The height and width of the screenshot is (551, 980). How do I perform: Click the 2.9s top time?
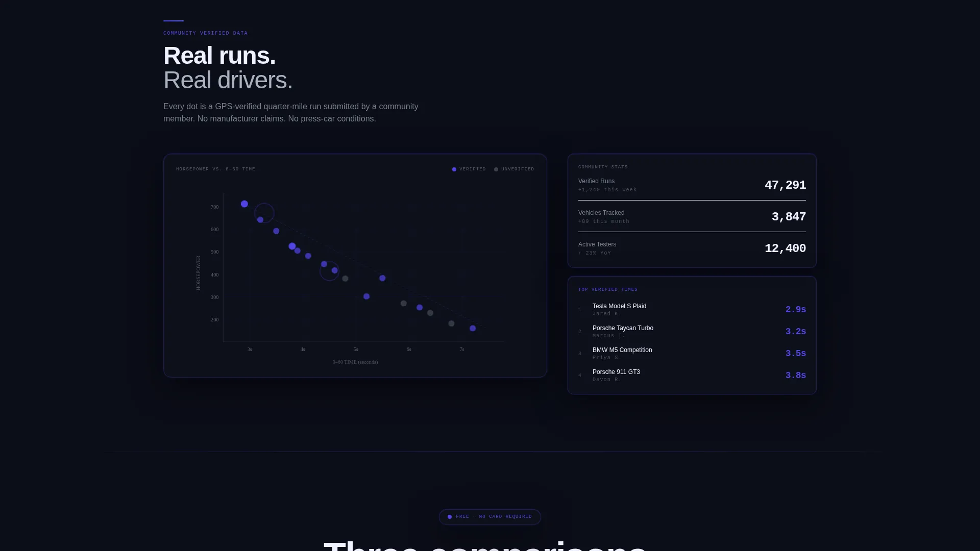795,310
